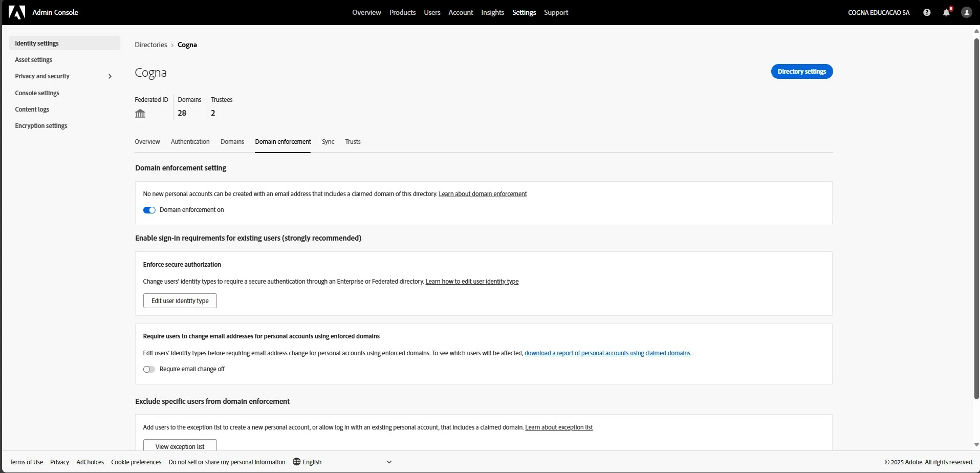Switch to the Trusts tab
The width and height of the screenshot is (980, 473).
tap(353, 142)
